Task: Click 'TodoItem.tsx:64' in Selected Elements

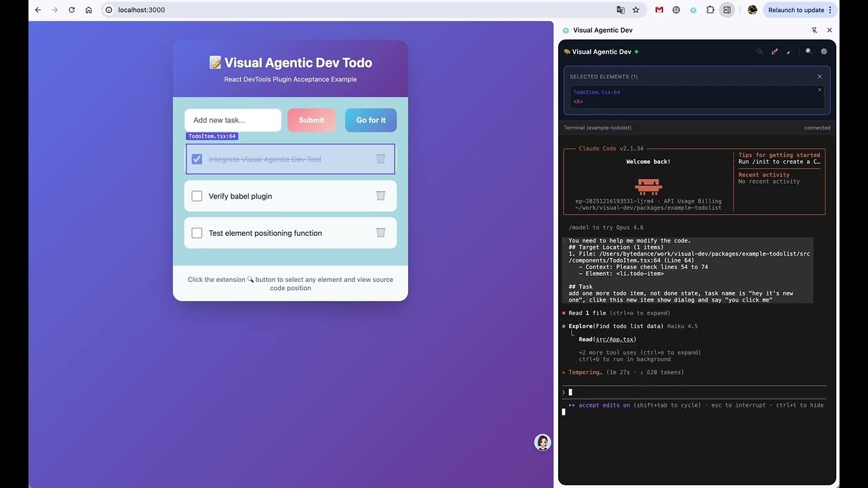Action: (597, 92)
